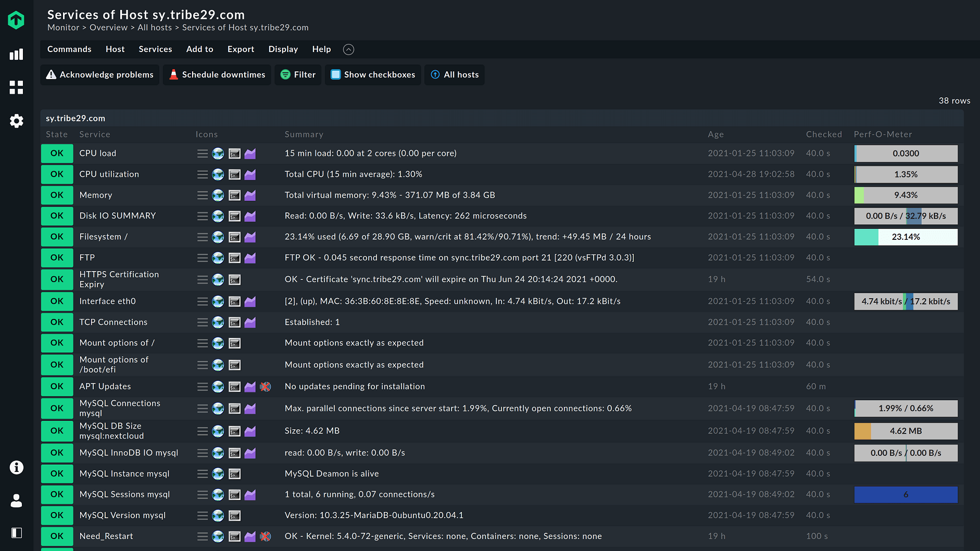
Task: Click Filesystem Perf-O-Meter bar 23.14%
Action: pyautogui.click(x=906, y=237)
